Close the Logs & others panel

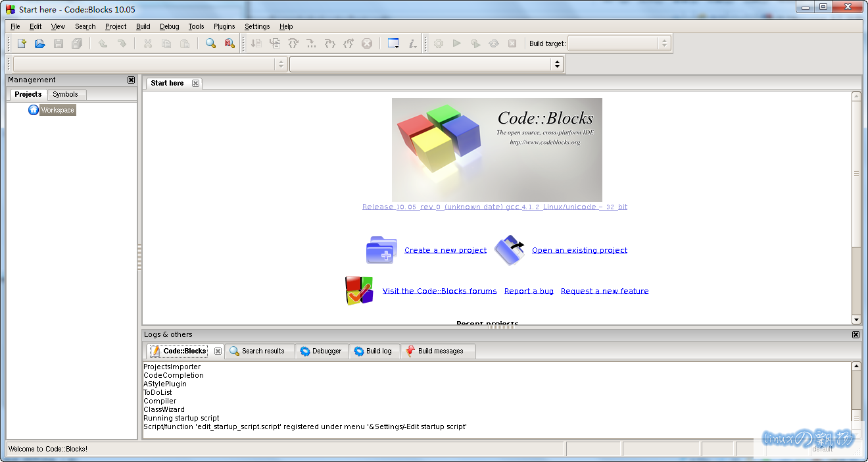click(x=856, y=334)
